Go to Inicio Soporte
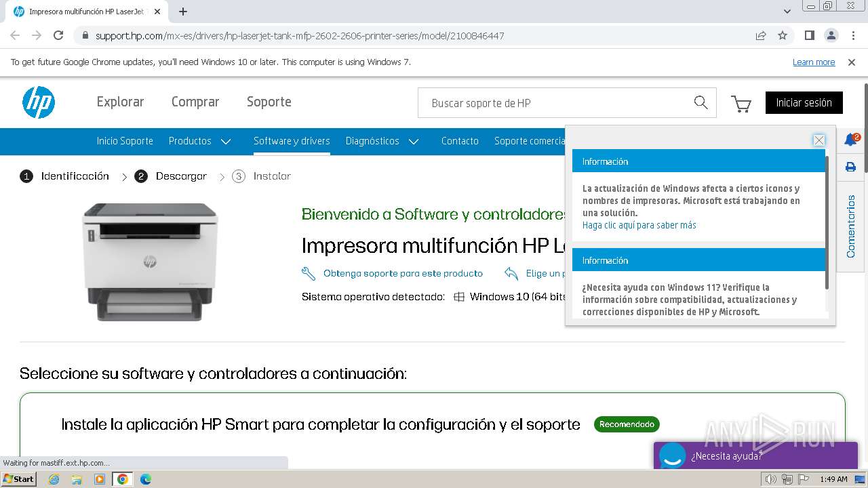Viewport: 868px width, 488px height. click(125, 141)
